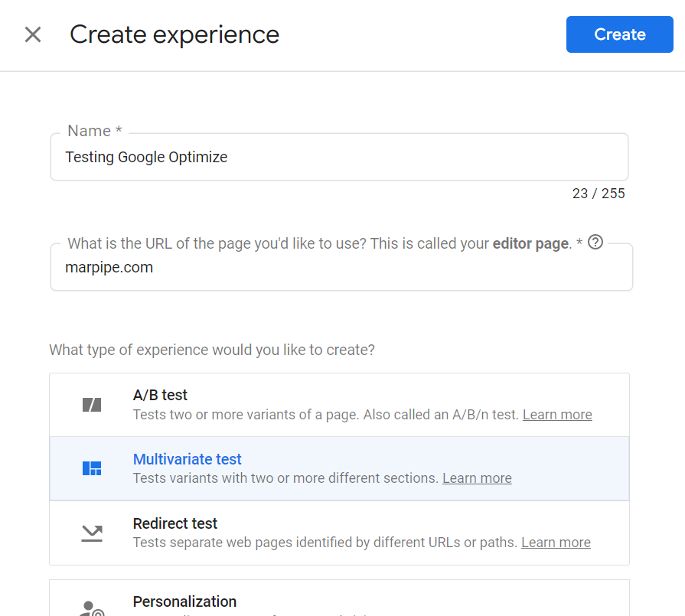The width and height of the screenshot is (685, 616).
Task: Click the X icon to dismiss the dialog
Action: click(x=32, y=34)
